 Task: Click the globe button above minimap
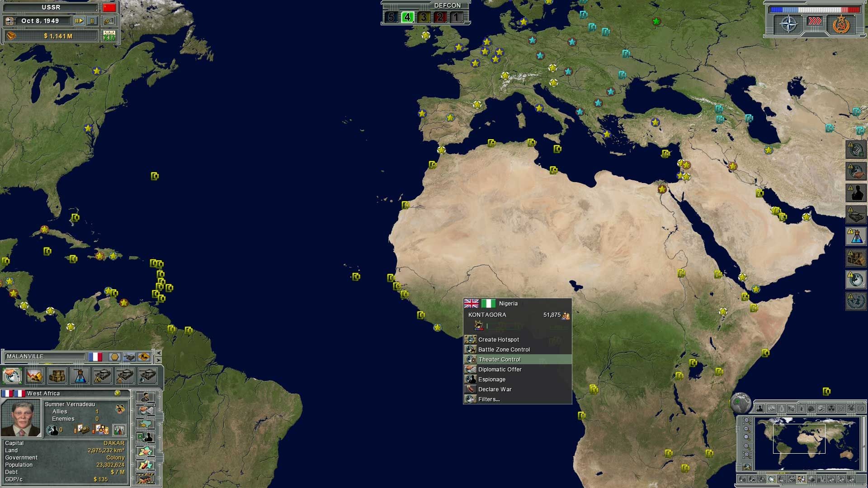741,403
